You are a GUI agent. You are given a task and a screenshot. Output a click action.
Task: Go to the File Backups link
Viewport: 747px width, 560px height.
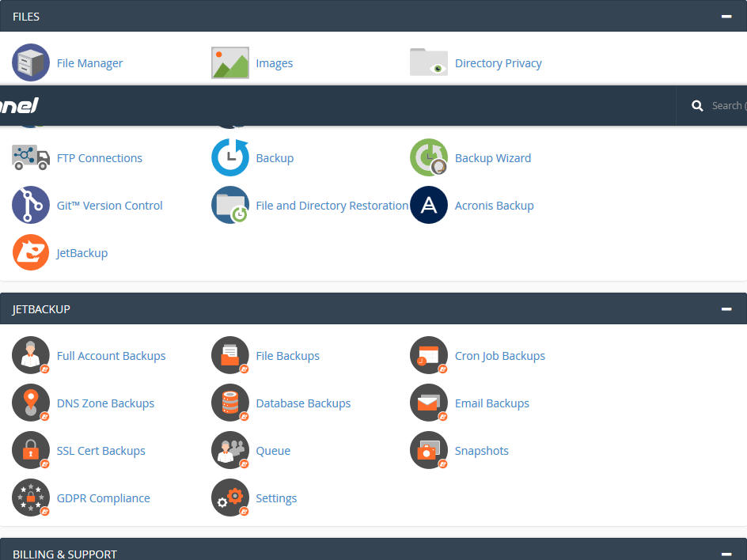pyautogui.click(x=288, y=356)
